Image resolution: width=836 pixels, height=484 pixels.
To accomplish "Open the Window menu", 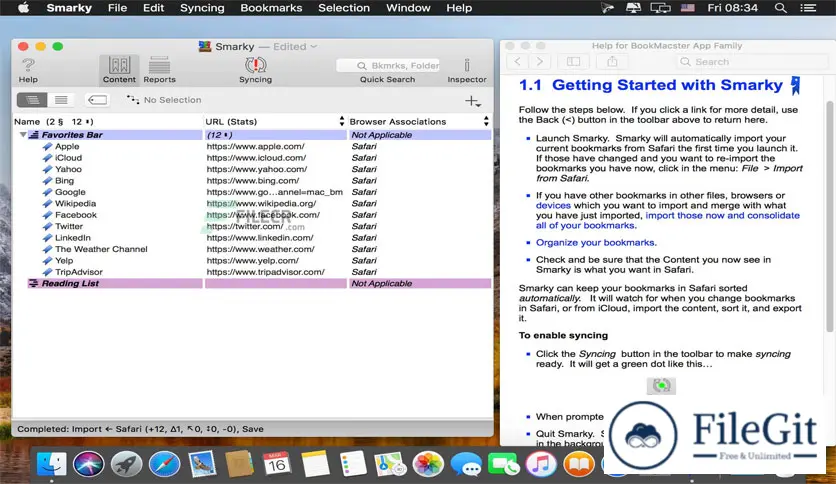I will click(408, 8).
